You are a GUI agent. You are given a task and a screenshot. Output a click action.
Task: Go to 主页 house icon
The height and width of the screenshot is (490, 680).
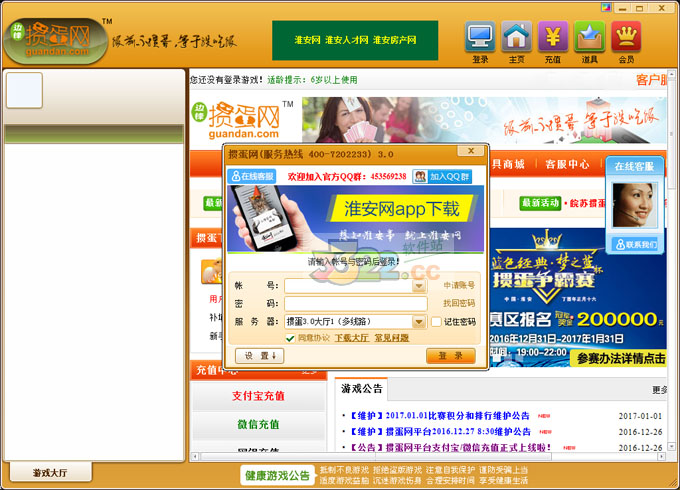coord(516,42)
